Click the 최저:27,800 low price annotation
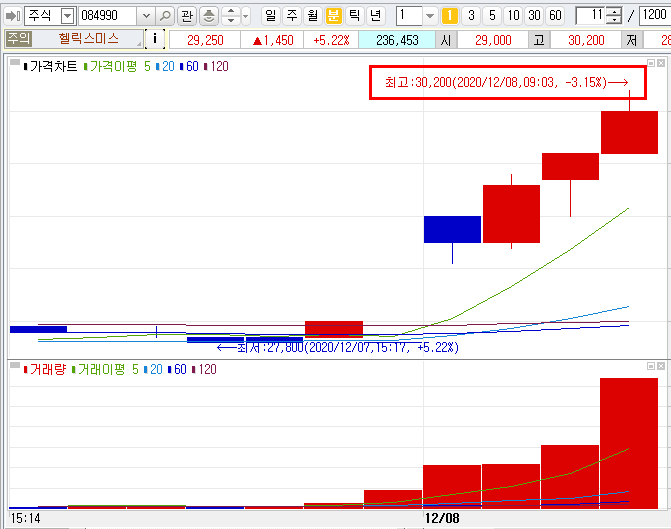 click(x=338, y=347)
